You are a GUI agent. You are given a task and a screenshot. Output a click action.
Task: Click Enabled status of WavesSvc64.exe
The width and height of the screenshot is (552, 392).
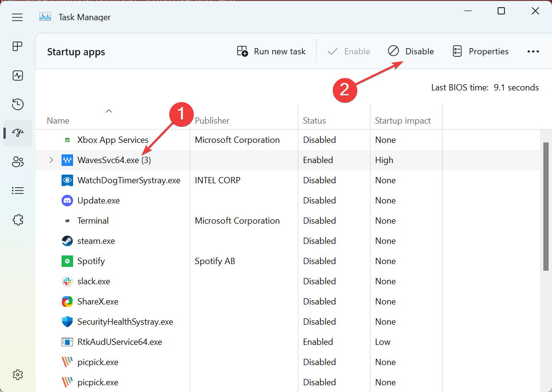tap(318, 160)
